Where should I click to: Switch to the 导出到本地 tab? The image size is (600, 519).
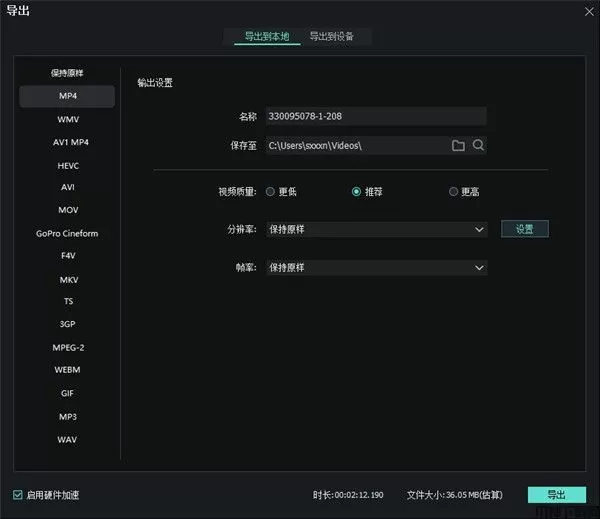(267, 37)
